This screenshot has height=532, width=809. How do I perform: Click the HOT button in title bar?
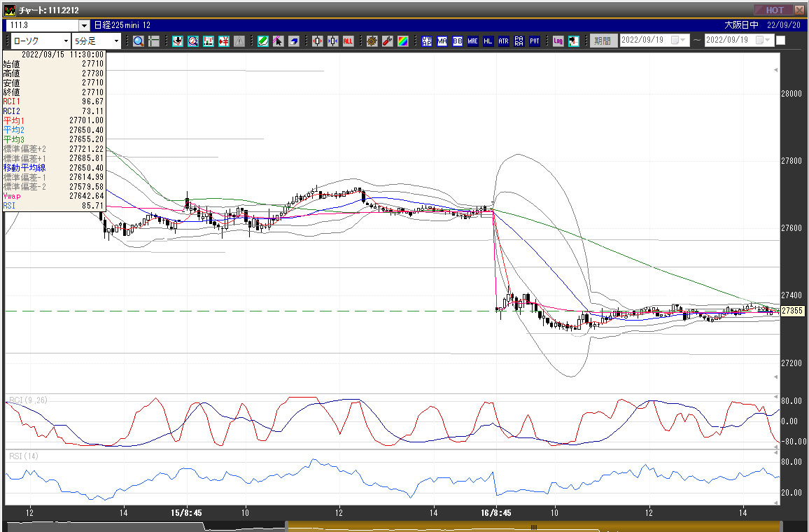773,10
